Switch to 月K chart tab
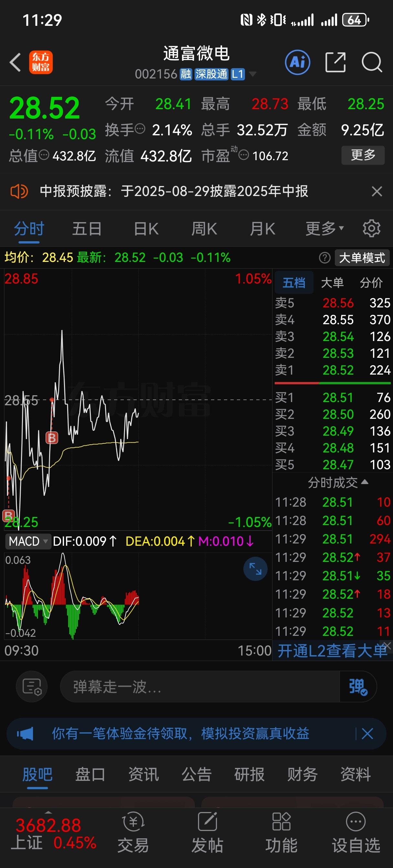393x868 pixels. click(262, 228)
